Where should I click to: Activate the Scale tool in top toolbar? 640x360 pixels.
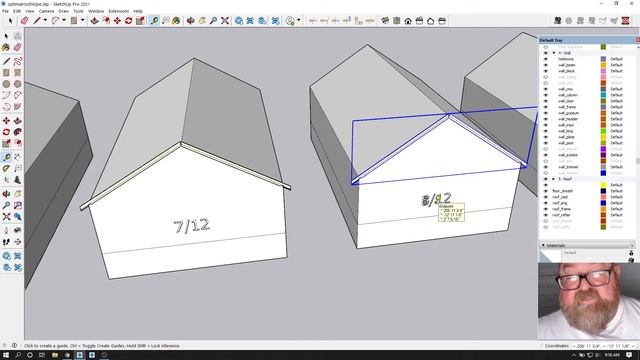coord(140,20)
